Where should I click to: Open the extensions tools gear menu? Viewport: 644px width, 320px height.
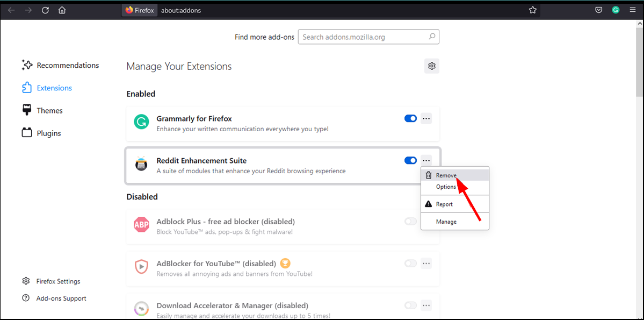pos(432,66)
